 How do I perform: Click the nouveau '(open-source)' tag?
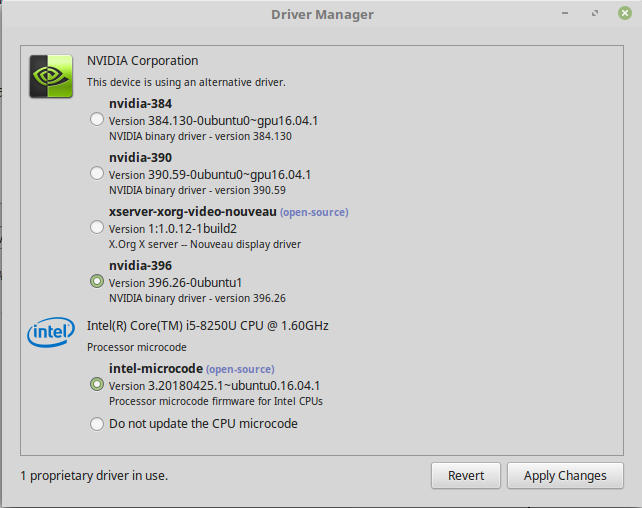point(314,212)
